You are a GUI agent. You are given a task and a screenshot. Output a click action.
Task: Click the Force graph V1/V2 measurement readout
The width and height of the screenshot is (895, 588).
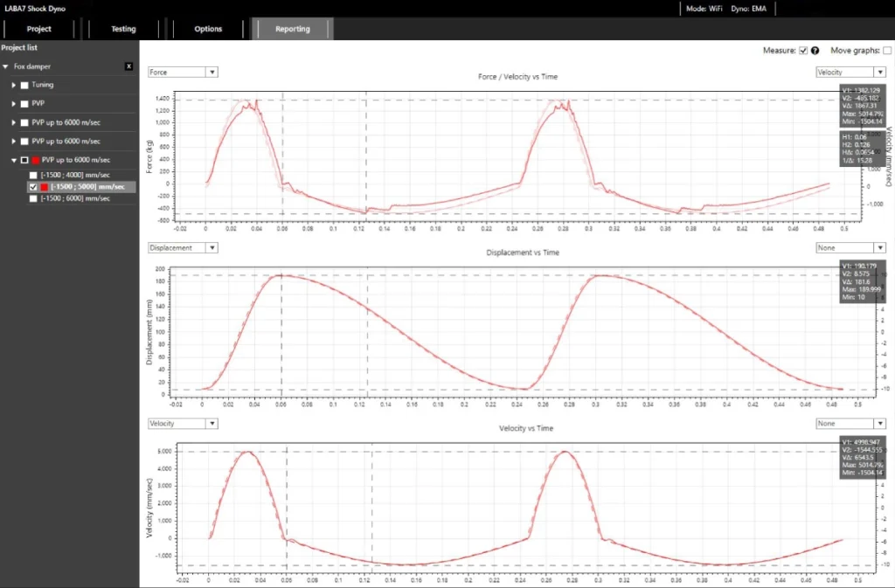pos(861,106)
